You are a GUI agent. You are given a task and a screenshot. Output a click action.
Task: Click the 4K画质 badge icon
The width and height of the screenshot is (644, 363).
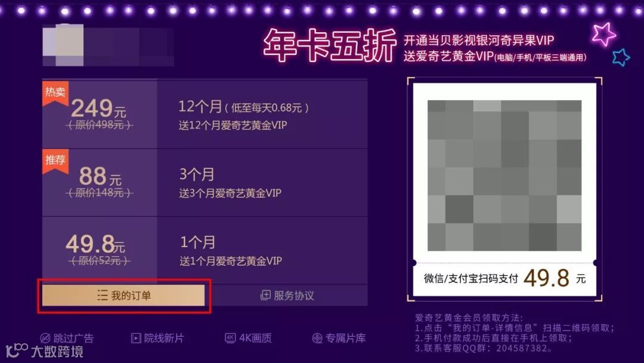click(x=230, y=338)
